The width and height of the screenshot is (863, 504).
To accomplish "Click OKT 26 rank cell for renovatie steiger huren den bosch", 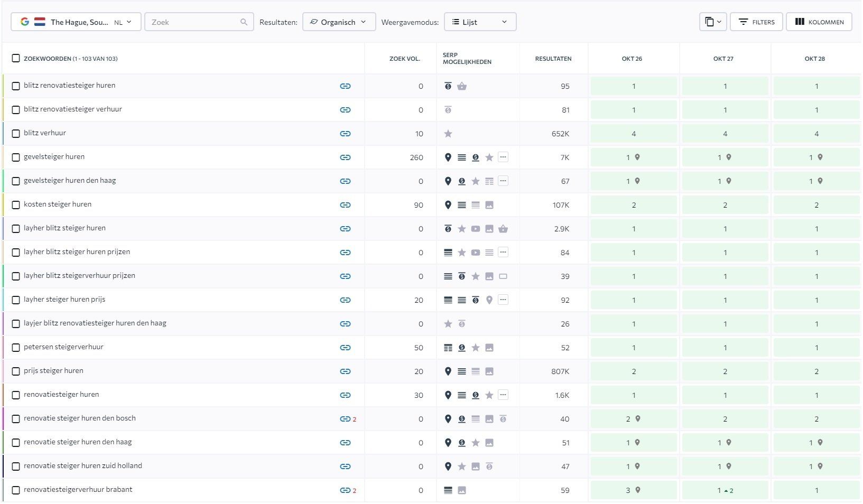I will pos(634,419).
